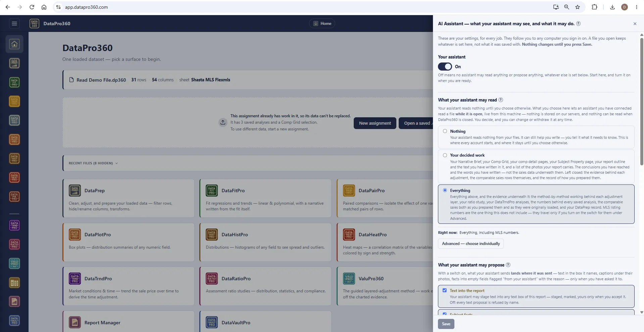This screenshot has width=644, height=332.
Task: Click help icon beside 'What your assistant may read'
Action: click(x=501, y=100)
